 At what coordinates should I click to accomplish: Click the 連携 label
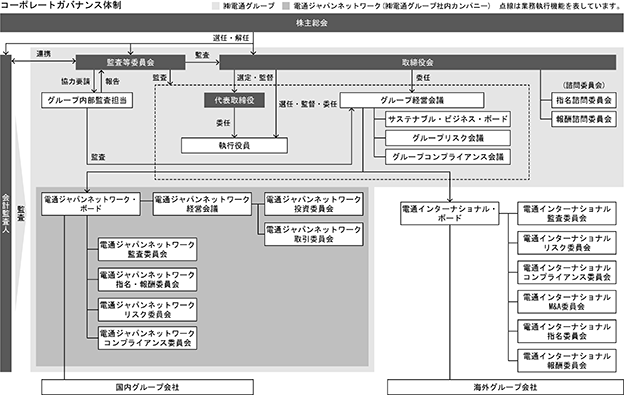click(43, 54)
